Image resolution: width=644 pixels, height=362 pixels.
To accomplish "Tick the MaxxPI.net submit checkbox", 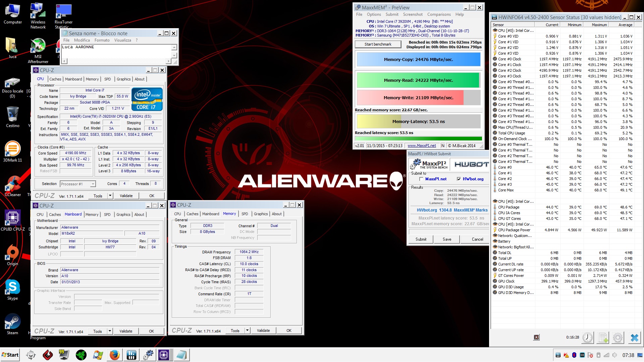I will tap(421, 179).
